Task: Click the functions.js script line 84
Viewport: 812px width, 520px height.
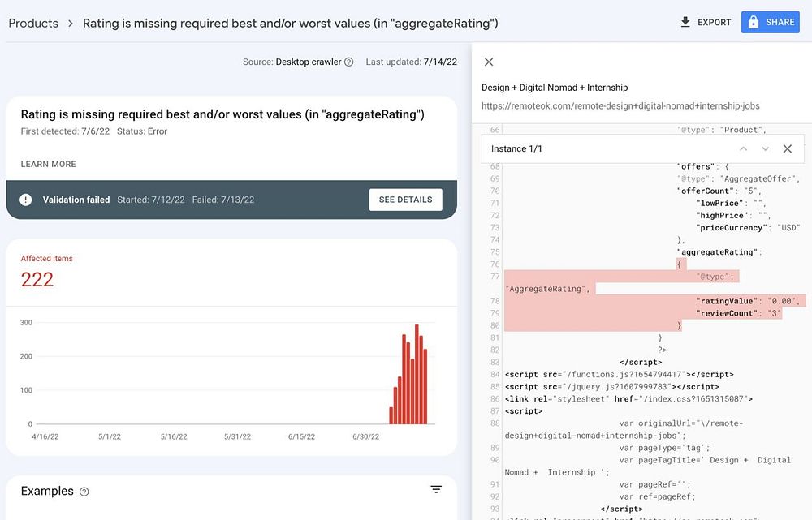Action: pos(620,375)
